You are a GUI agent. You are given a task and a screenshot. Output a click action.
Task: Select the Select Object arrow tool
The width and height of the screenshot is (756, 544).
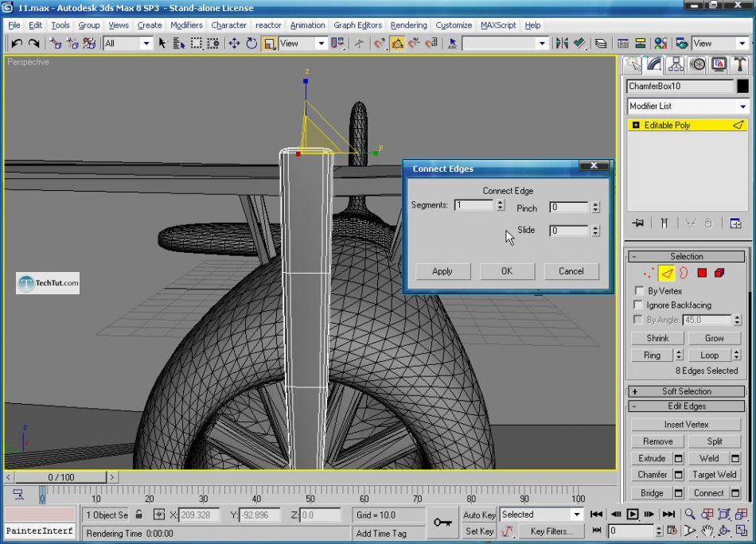tap(162, 44)
